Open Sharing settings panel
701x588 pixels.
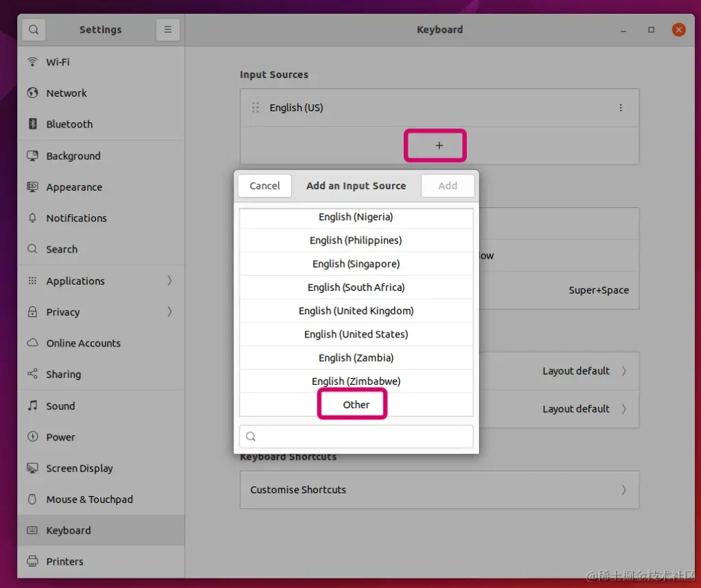tap(101, 374)
